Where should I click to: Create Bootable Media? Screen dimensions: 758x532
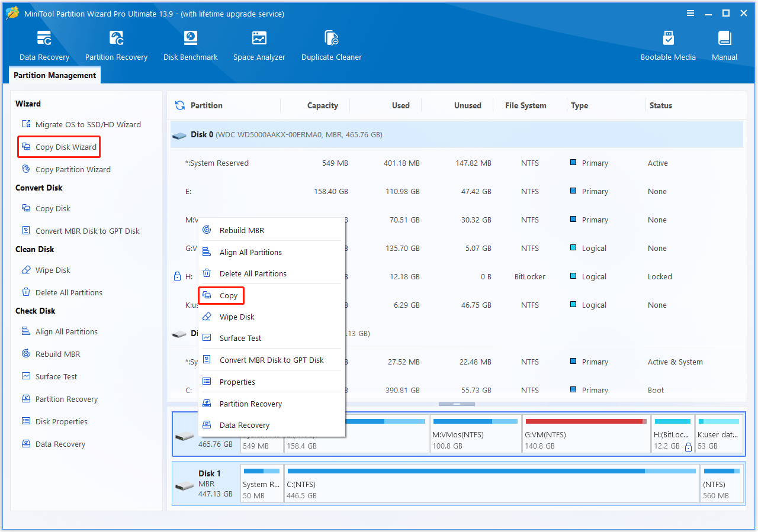click(x=668, y=46)
